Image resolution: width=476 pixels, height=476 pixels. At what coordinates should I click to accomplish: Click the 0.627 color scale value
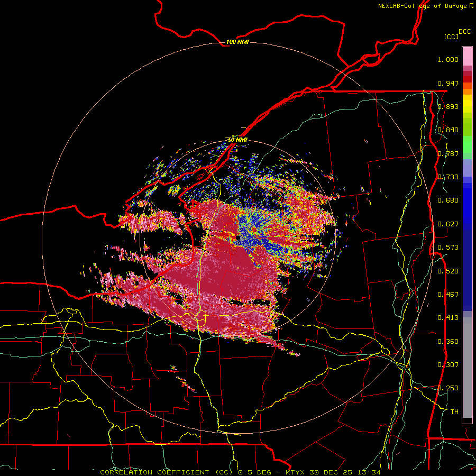click(x=448, y=224)
